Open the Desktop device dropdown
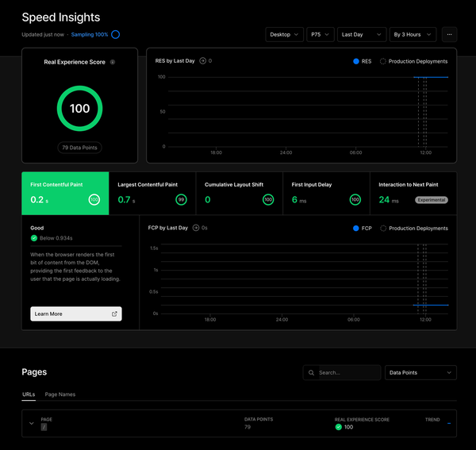476x450 pixels. pyautogui.click(x=284, y=35)
